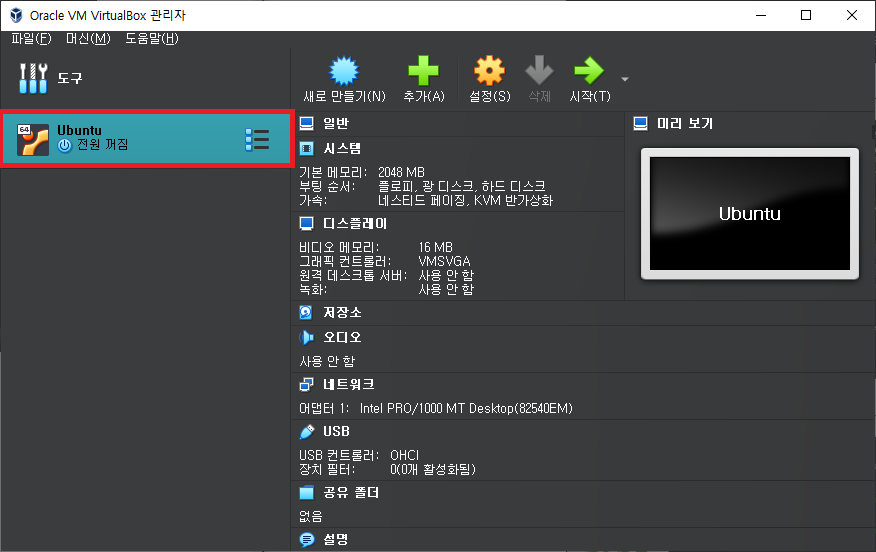Viewport: 876px width, 552px height.
Task: Click the 미리 보기 header label
Action: pyautogui.click(x=685, y=123)
